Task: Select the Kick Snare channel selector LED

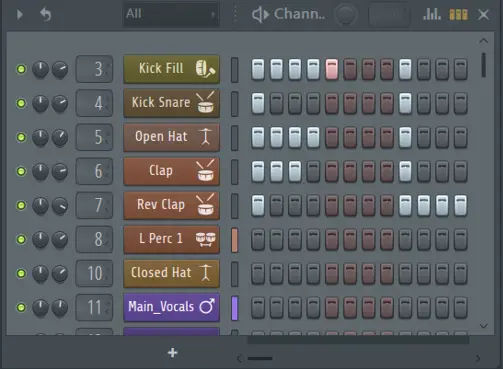Action: click(235, 104)
